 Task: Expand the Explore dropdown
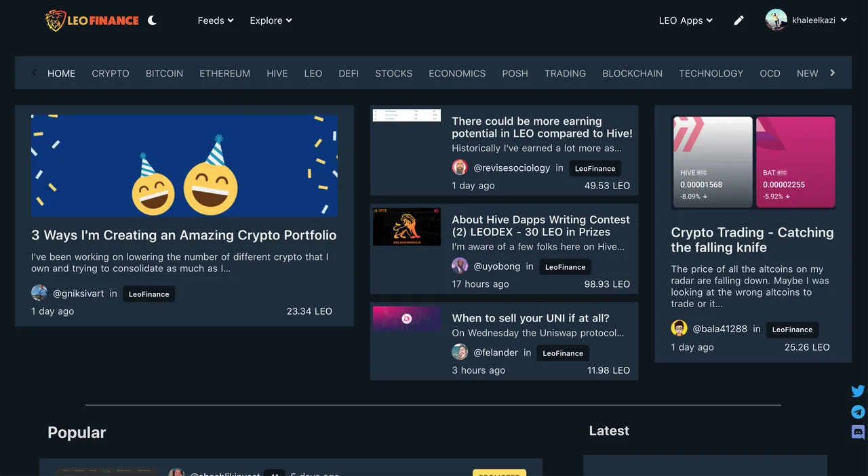click(x=271, y=20)
